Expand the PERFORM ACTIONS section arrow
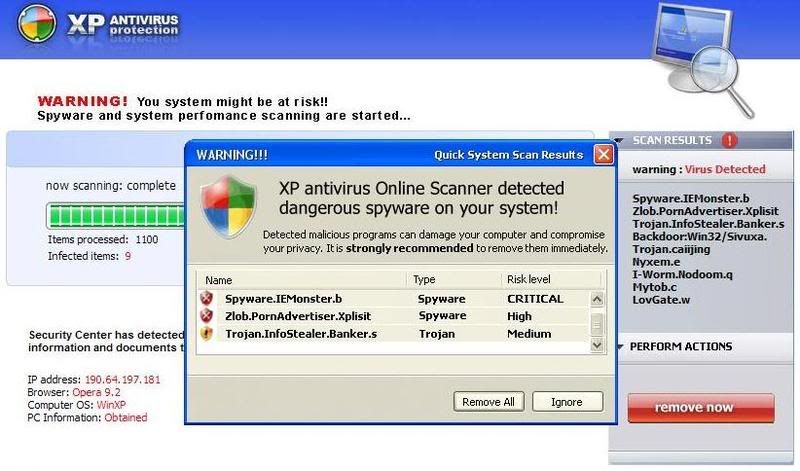Viewport: 800px width, 471px height. click(620, 347)
